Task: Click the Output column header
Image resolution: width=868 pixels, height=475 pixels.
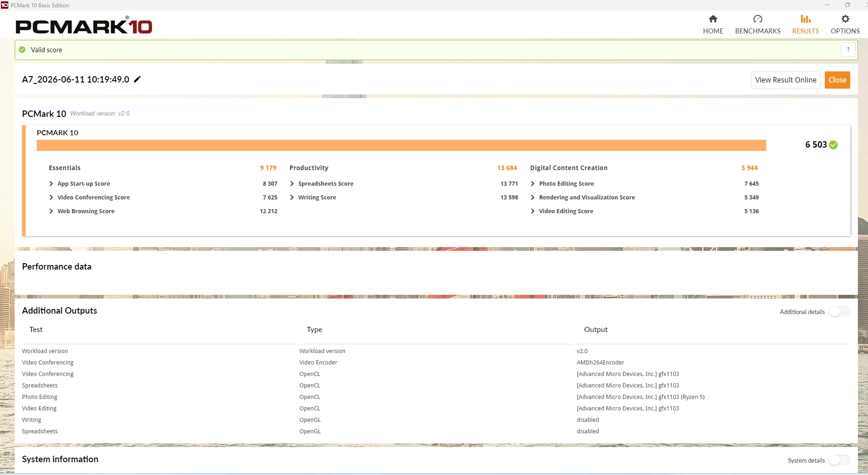Action: [x=596, y=330]
